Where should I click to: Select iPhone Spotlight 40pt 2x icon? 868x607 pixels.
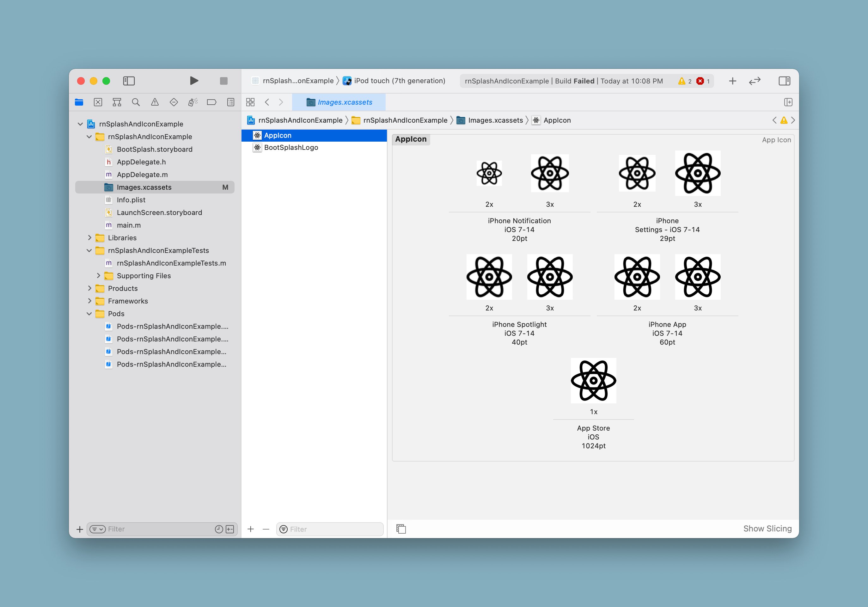(489, 277)
